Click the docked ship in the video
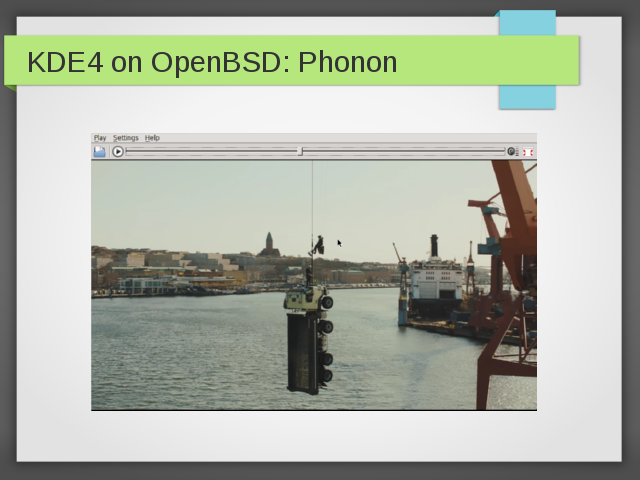 coord(436,285)
